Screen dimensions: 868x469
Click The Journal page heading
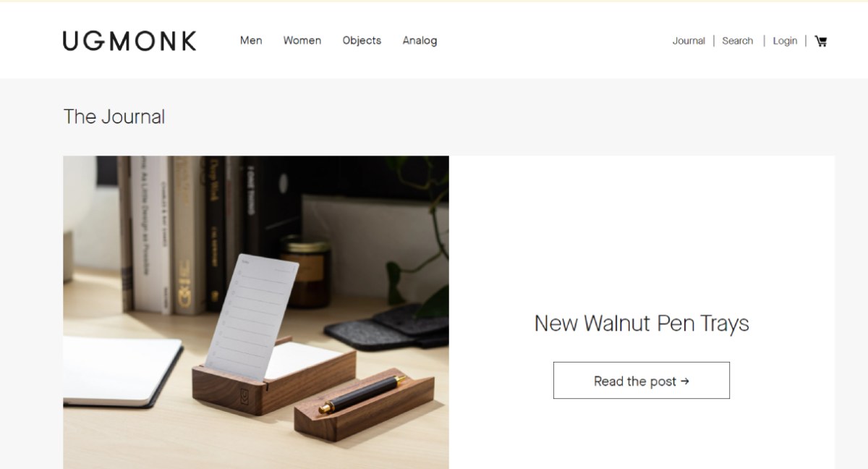click(114, 117)
